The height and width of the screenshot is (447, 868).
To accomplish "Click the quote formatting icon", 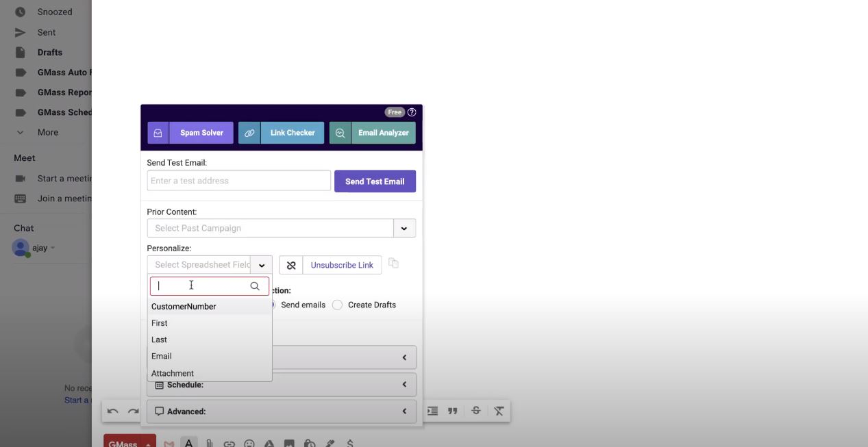I will click(452, 411).
